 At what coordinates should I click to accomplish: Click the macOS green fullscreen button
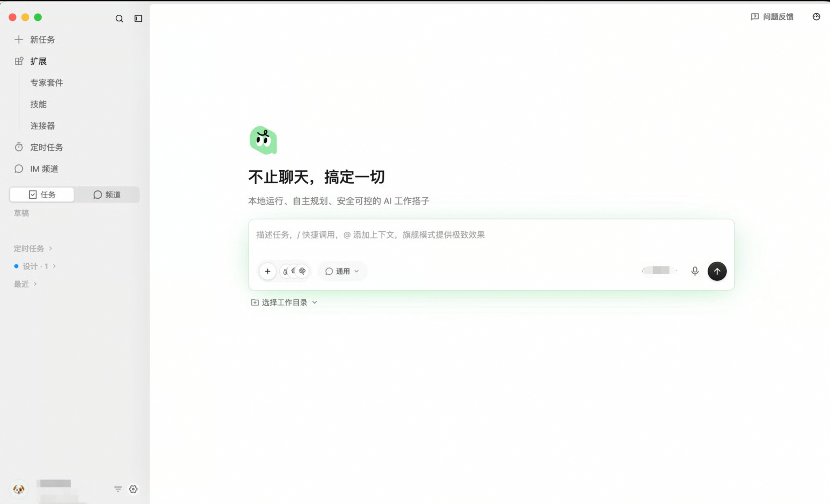[x=38, y=17]
